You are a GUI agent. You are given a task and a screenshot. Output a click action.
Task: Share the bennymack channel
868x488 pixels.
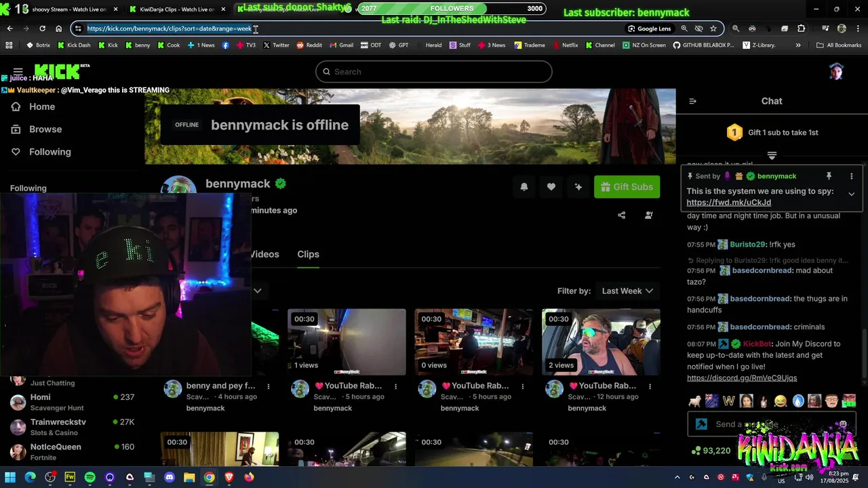pyautogui.click(x=621, y=216)
